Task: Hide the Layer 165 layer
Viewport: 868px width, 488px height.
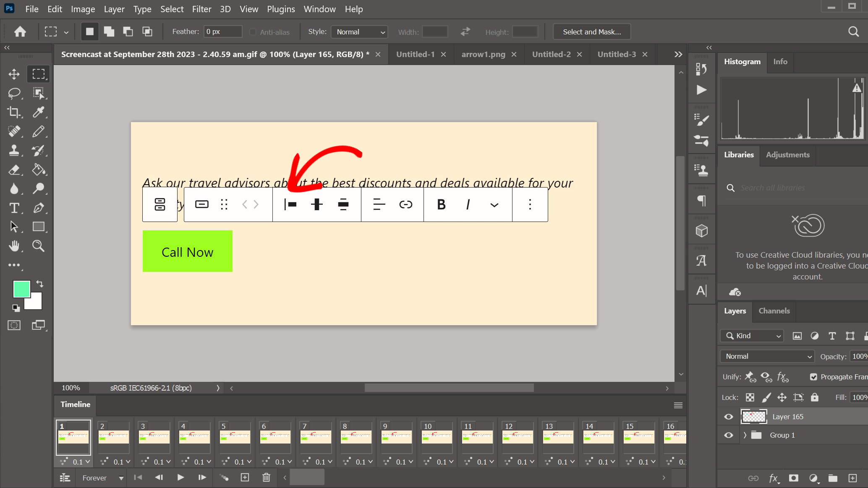Action: (728, 416)
